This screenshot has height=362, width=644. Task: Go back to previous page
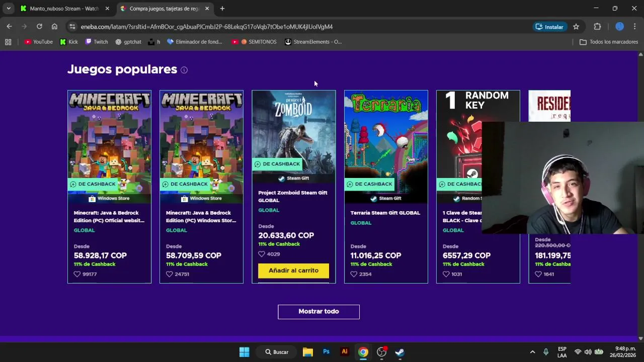click(x=9, y=27)
